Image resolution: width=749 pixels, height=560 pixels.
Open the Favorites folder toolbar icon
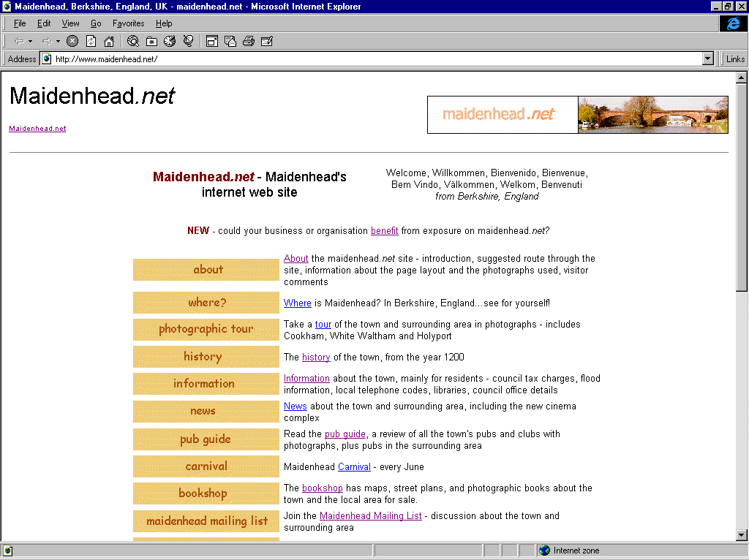tap(151, 41)
